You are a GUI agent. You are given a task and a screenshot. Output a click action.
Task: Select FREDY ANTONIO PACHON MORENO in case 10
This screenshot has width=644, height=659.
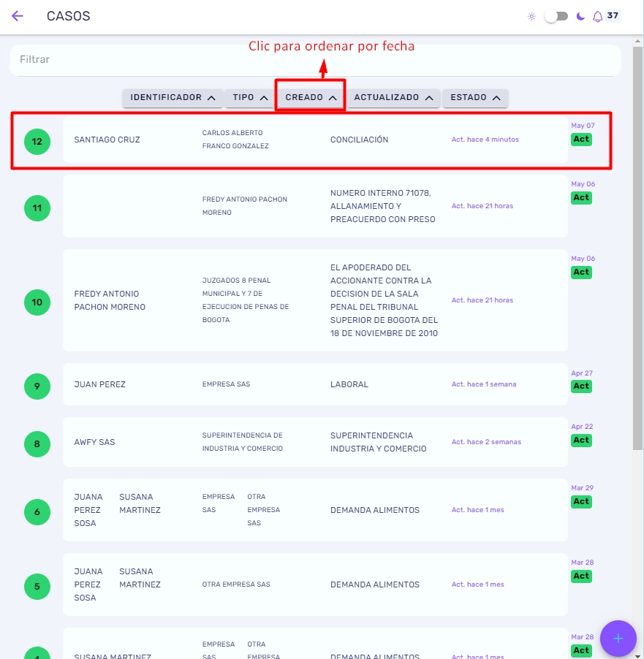click(x=110, y=300)
